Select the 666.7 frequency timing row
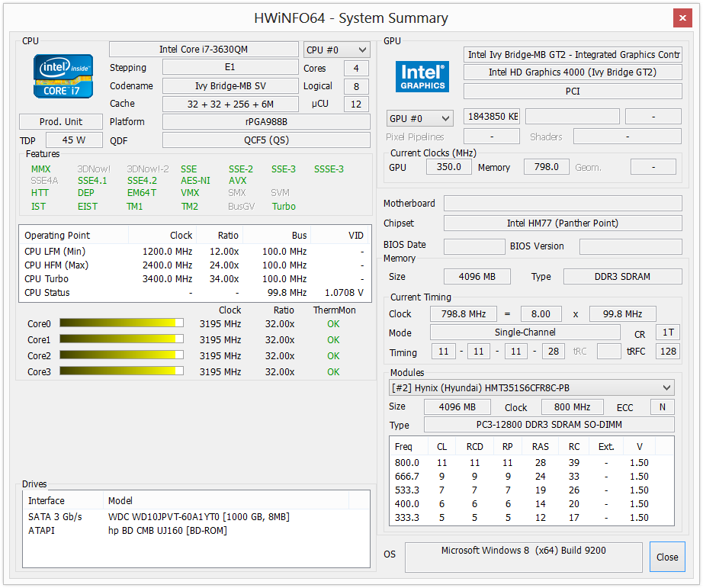This screenshot has height=588, width=703. point(531,477)
